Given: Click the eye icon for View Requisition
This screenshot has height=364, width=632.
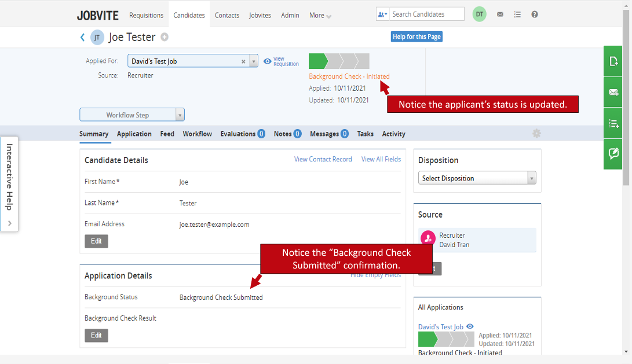Looking at the screenshot, I should point(268,61).
